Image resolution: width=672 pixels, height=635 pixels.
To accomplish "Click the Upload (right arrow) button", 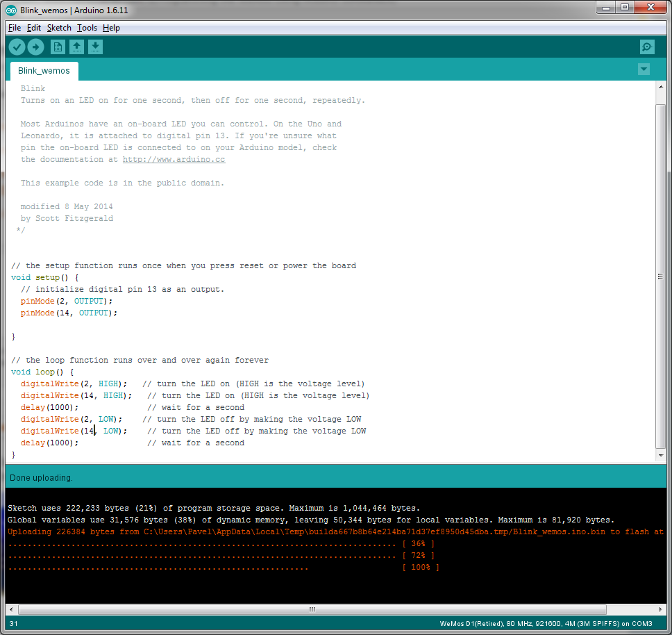I will click(35, 47).
